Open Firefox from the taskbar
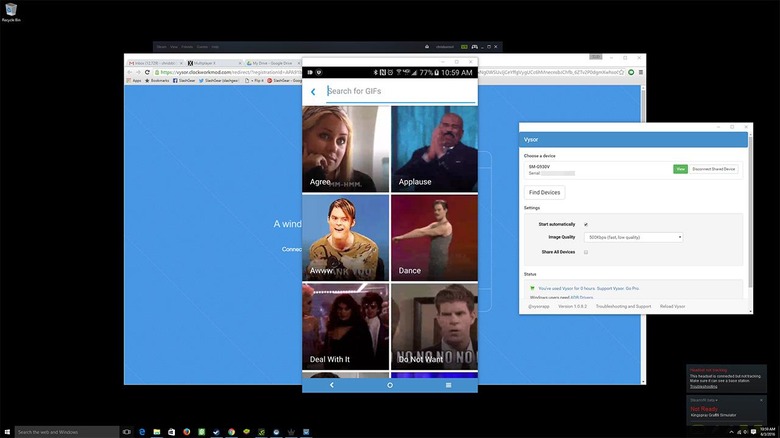Viewport: 780px width, 438px height. coord(187,432)
